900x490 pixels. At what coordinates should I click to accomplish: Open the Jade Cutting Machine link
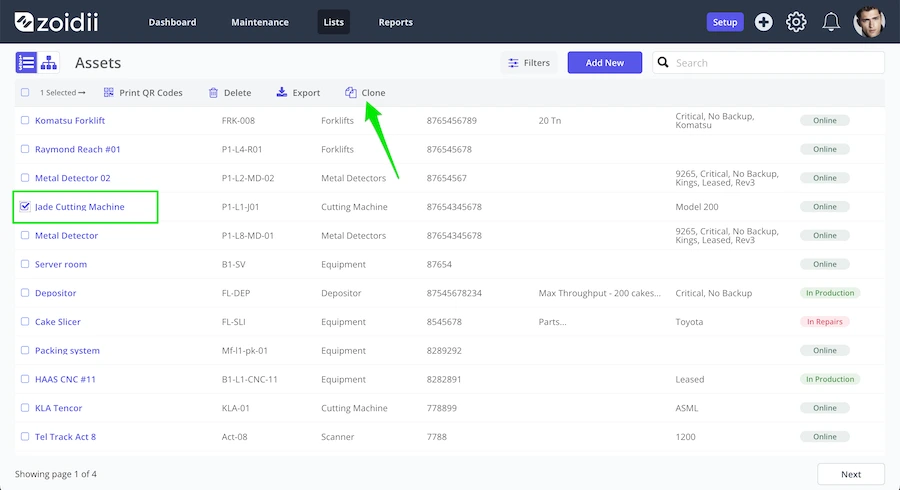[79, 207]
